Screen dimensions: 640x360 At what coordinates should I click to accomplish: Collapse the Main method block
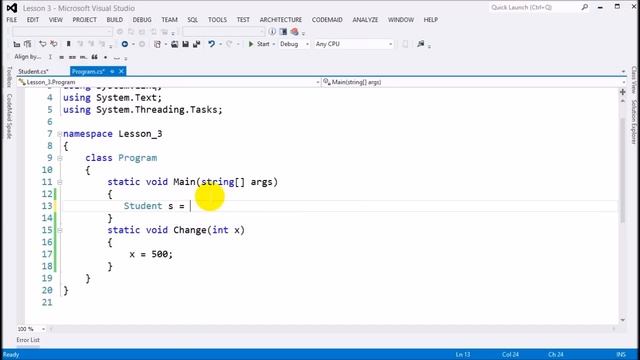pos(60,182)
